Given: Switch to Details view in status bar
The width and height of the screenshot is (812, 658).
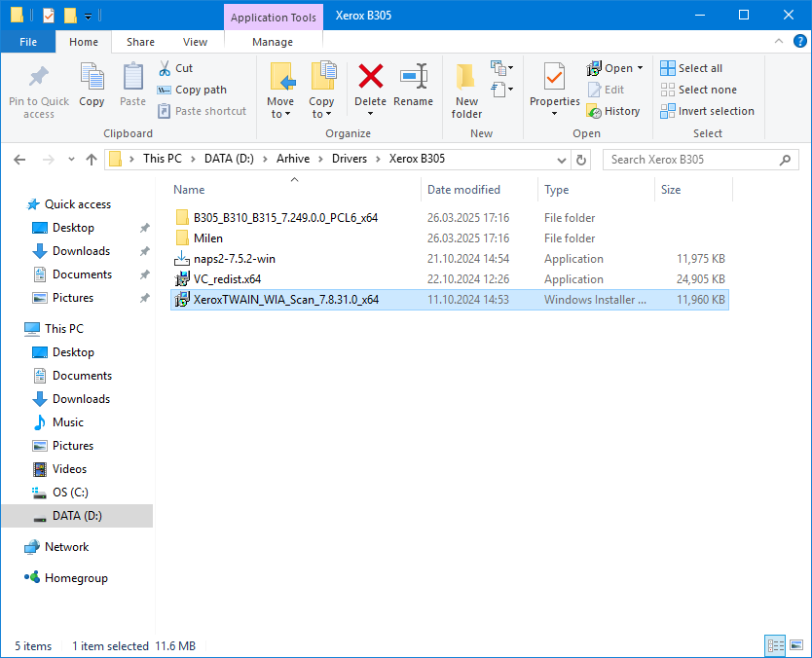Looking at the screenshot, I should click(x=775, y=645).
